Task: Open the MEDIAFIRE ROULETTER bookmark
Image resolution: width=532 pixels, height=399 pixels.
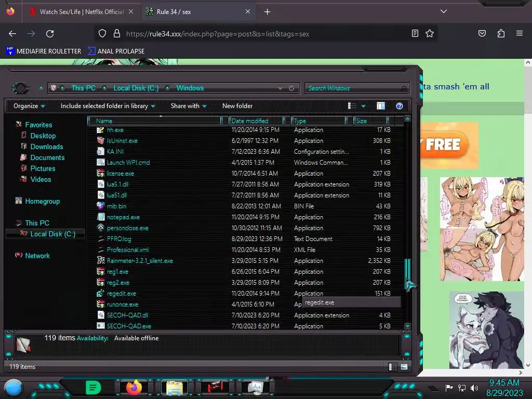Action: click(44, 51)
